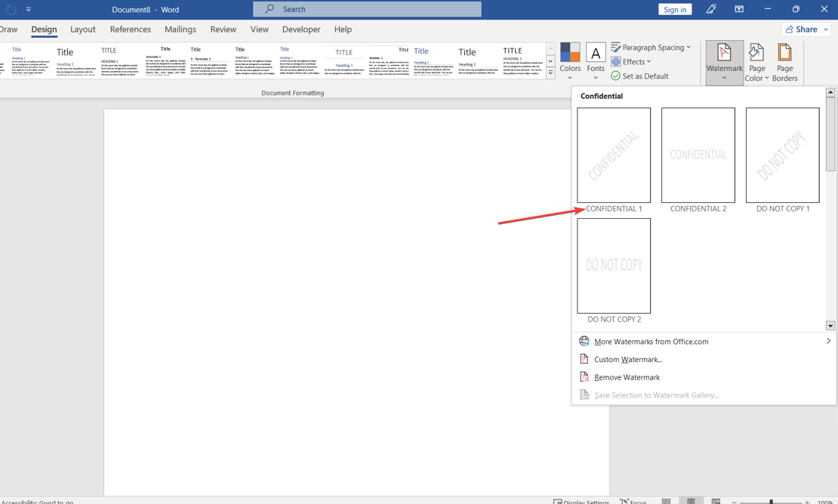
Task: Click the Watermark button icon
Action: click(724, 53)
